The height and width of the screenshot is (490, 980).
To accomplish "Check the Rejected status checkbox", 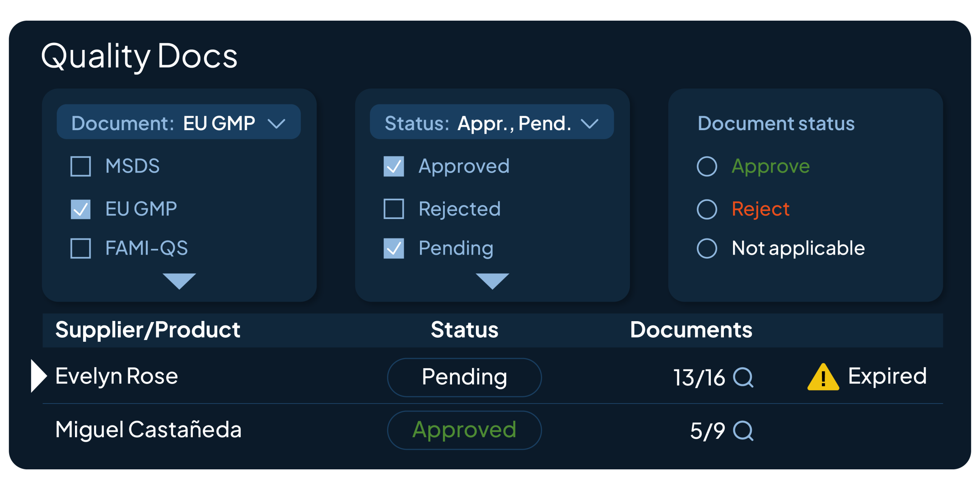I will [394, 209].
